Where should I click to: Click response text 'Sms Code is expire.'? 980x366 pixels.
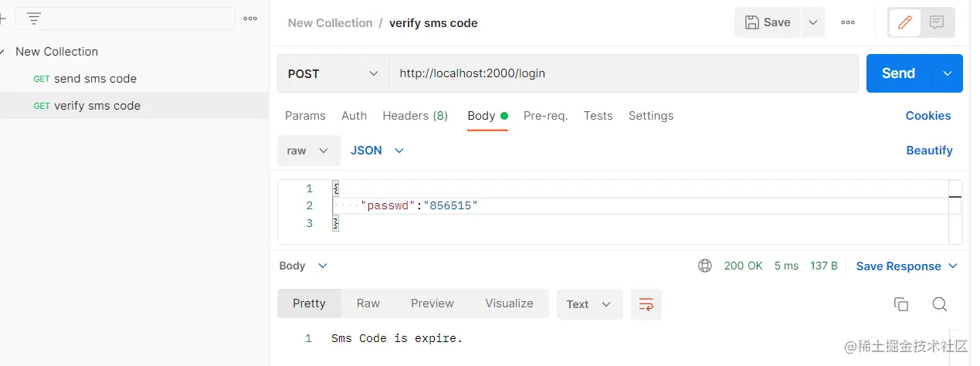tap(397, 338)
